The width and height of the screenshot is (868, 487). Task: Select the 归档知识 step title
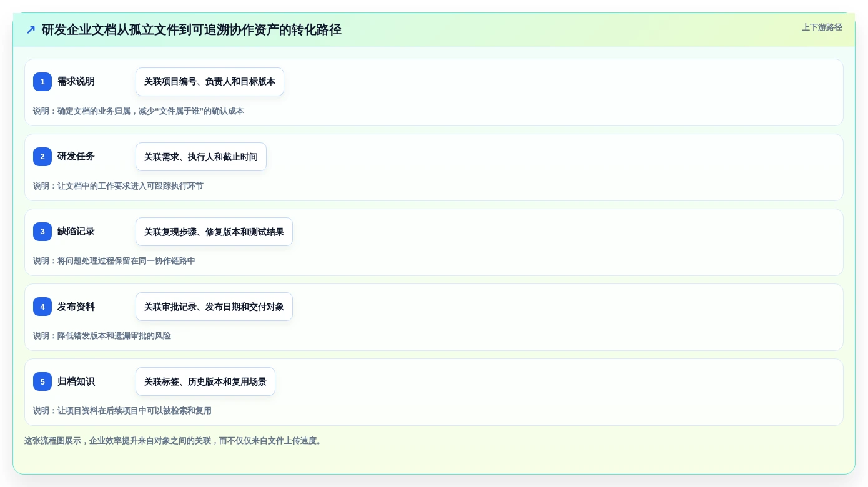[76, 381]
